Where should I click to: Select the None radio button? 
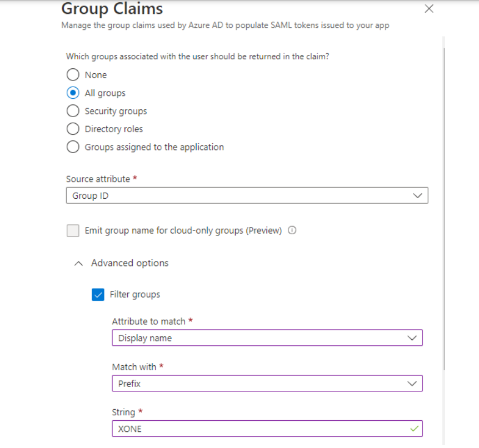pyautogui.click(x=73, y=75)
